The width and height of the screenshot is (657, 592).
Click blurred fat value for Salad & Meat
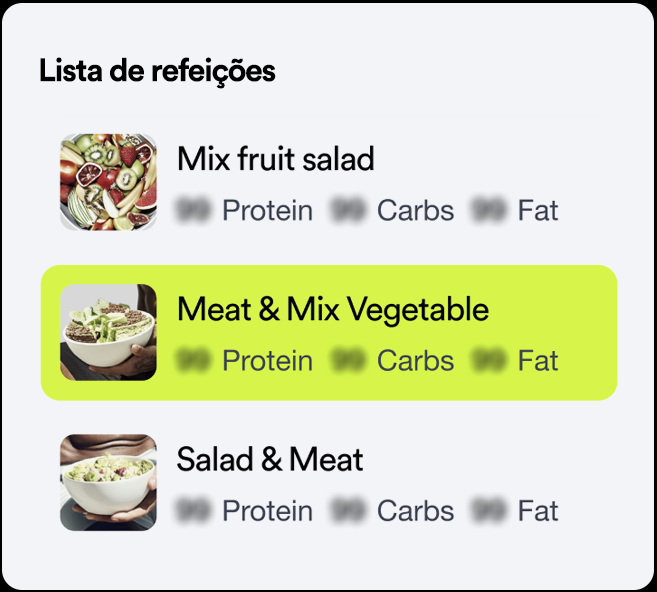pyautogui.click(x=489, y=511)
